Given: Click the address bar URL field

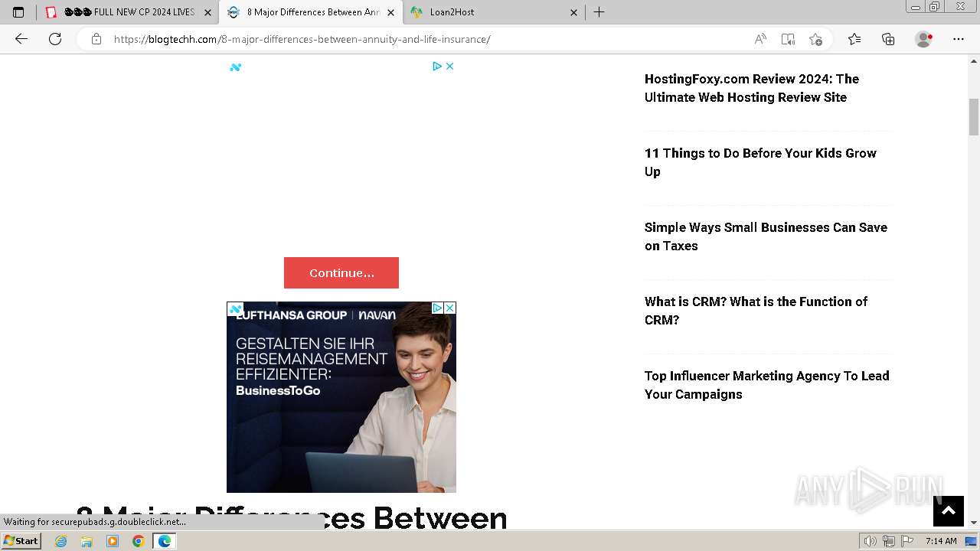Looking at the screenshot, I should click(429, 39).
